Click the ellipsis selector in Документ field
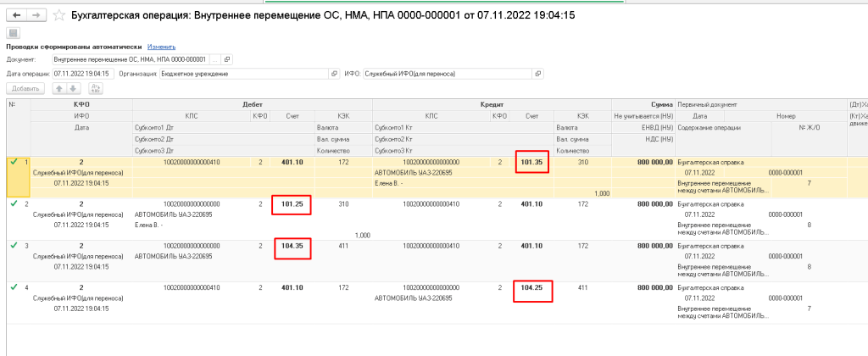This screenshot has width=868, height=356. pyautogui.click(x=215, y=59)
